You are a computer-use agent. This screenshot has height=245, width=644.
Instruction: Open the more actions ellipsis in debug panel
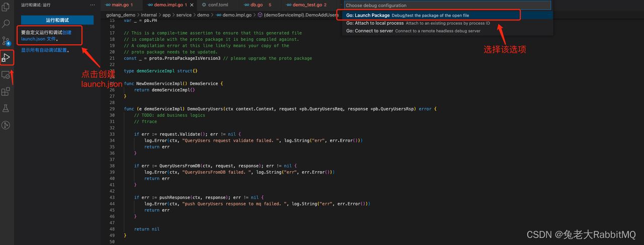click(92, 5)
